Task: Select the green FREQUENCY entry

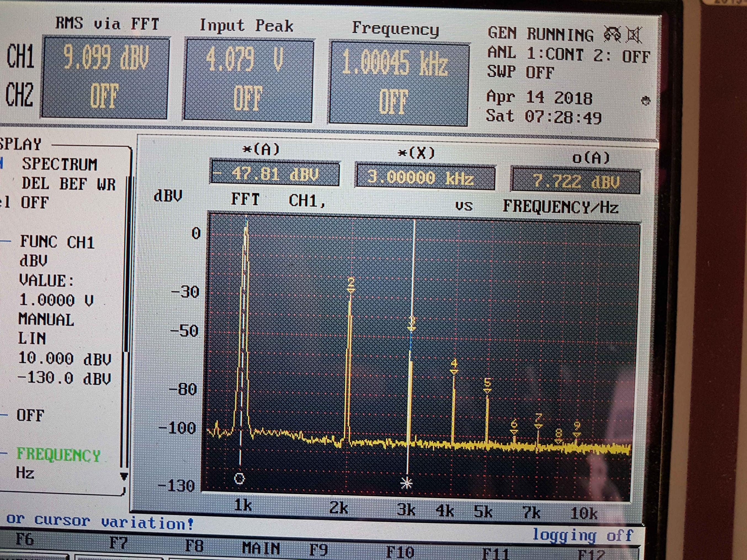Action: point(59,455)
